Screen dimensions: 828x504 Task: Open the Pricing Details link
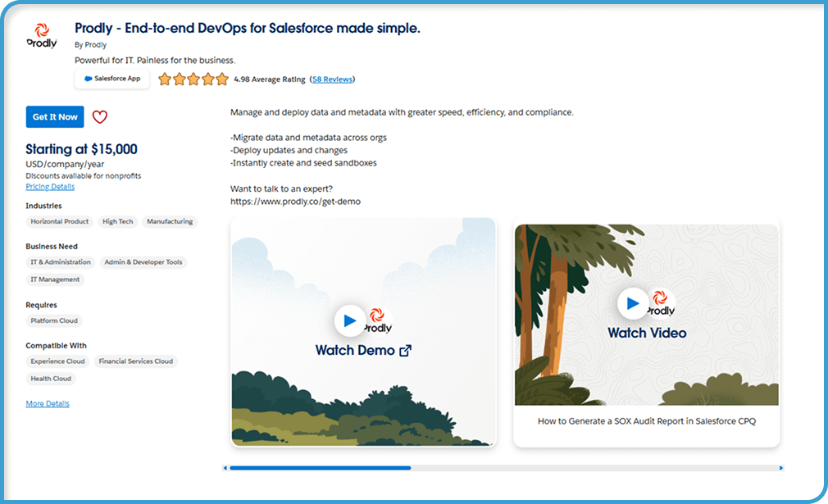click(x=50, y=186)
